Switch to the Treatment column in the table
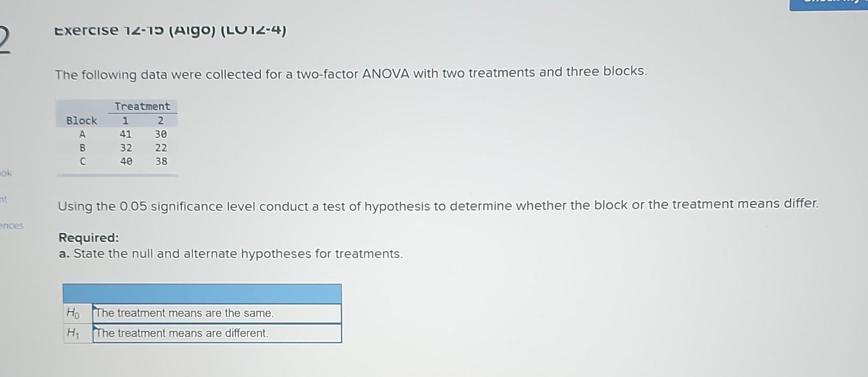The image size is (868, 377). (x=143, y=106)
